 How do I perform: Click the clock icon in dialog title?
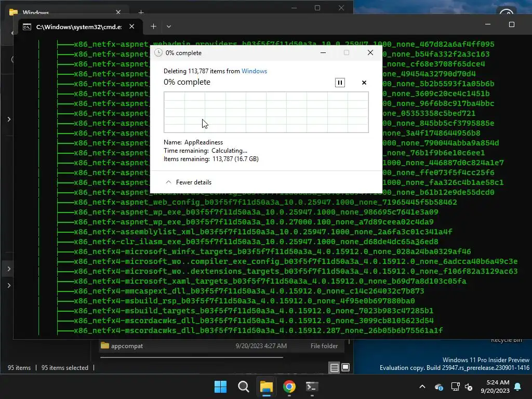tap(158, 52)
